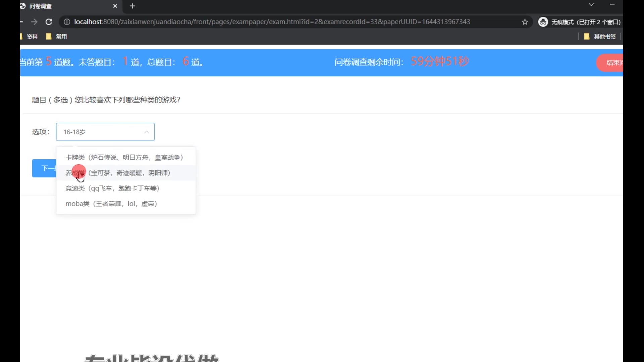
Task: Select 卡牌类 option in list
Action: point(124,158)
